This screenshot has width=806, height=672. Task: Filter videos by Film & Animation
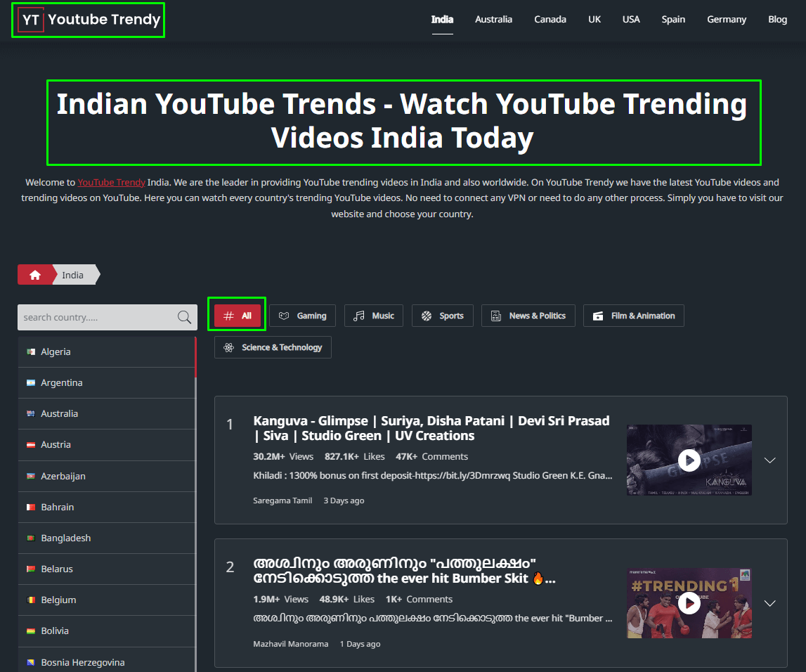point(633,316)
